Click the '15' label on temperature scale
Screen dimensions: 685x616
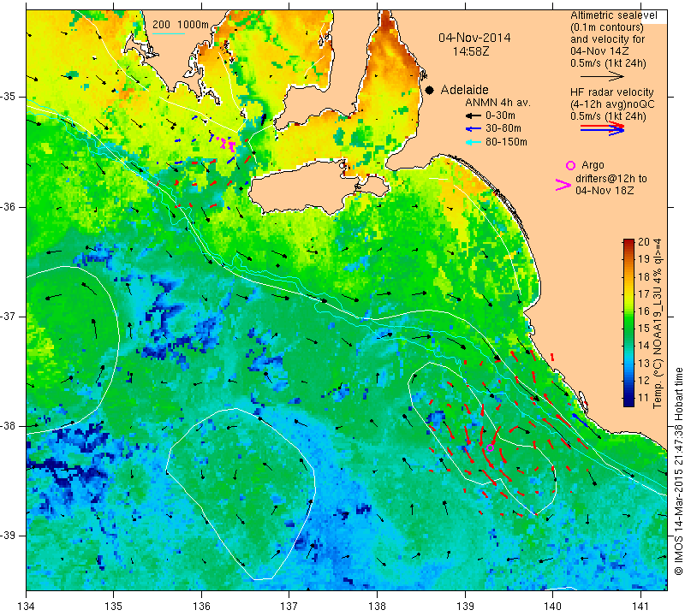(x=644, y=329)
